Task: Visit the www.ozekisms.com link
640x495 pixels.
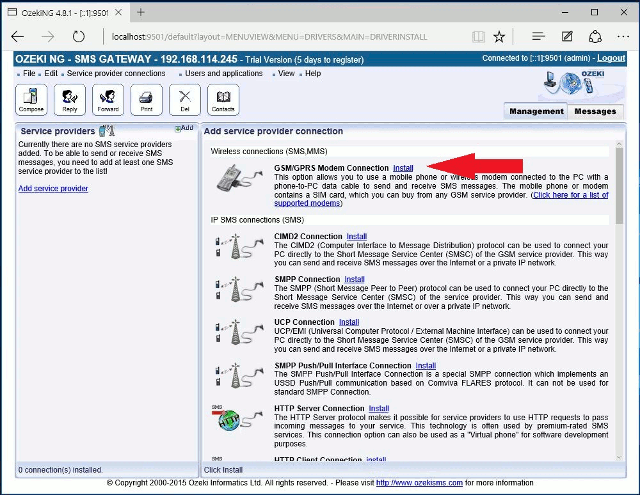Action: point(419,483)
